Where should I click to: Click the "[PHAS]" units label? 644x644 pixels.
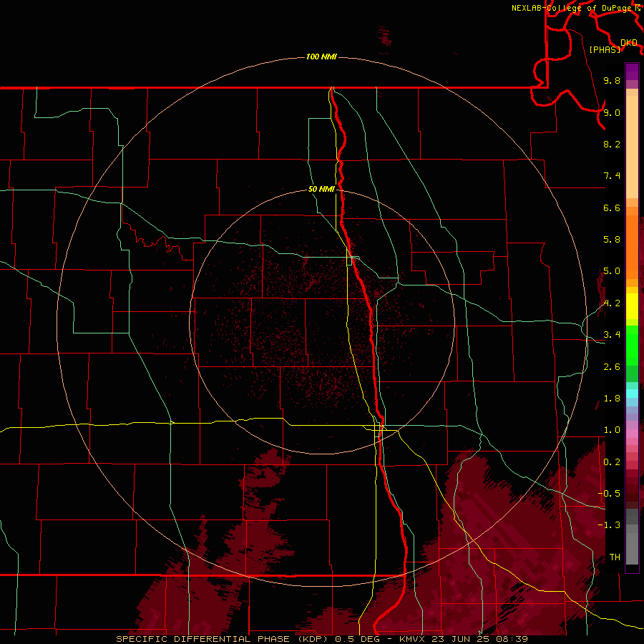point(605,49)
